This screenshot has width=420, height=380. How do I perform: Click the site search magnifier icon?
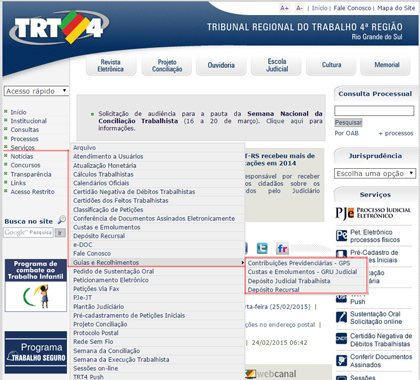[x=62, y=220]
